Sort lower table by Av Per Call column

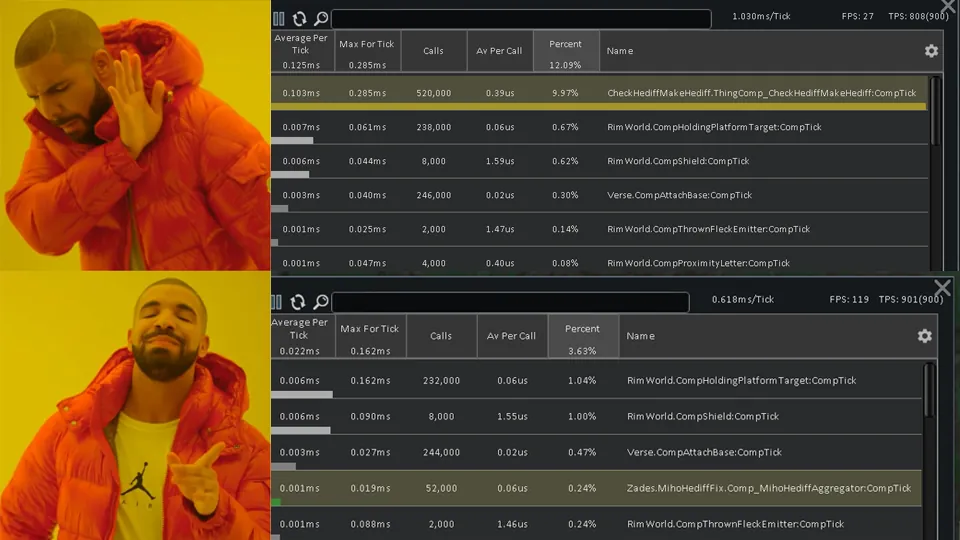point(511,336)
